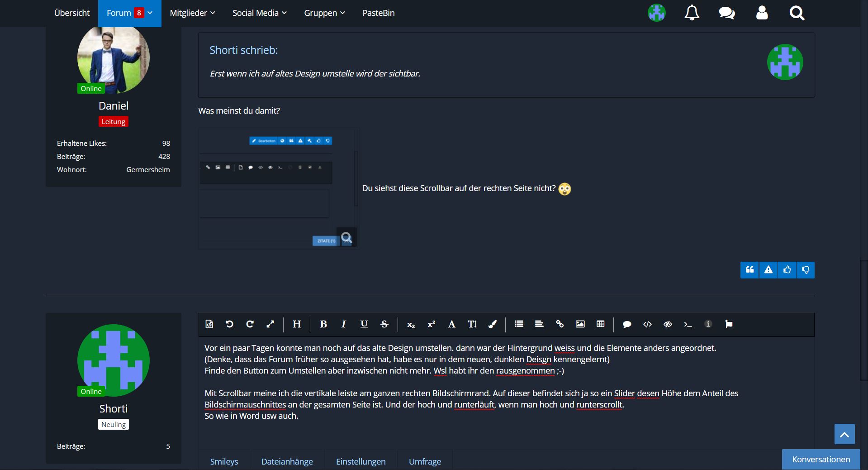The image size is (868, 470).
Task: Open the Dateianhänge tab
Action: click(x=287, y=461)
